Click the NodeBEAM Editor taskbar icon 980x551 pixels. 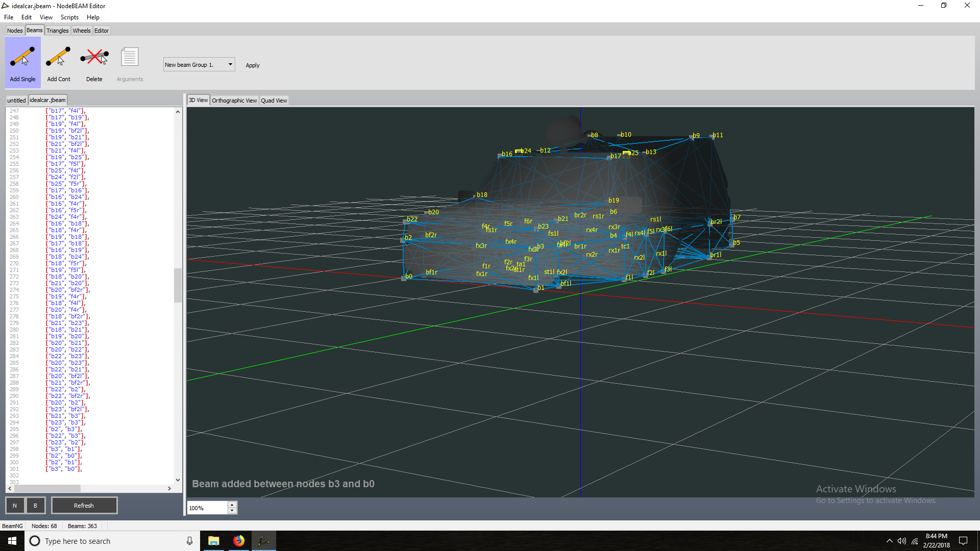pyautogui.click(x=263, y=541)
